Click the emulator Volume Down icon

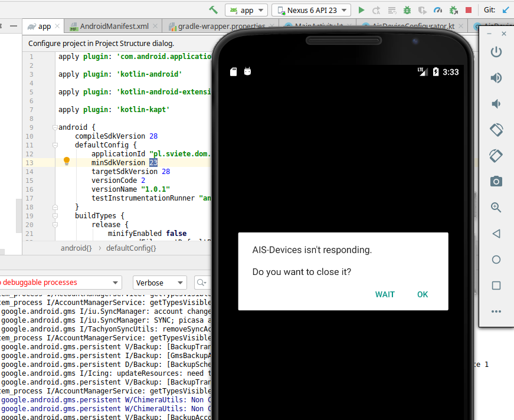point(496,104)
